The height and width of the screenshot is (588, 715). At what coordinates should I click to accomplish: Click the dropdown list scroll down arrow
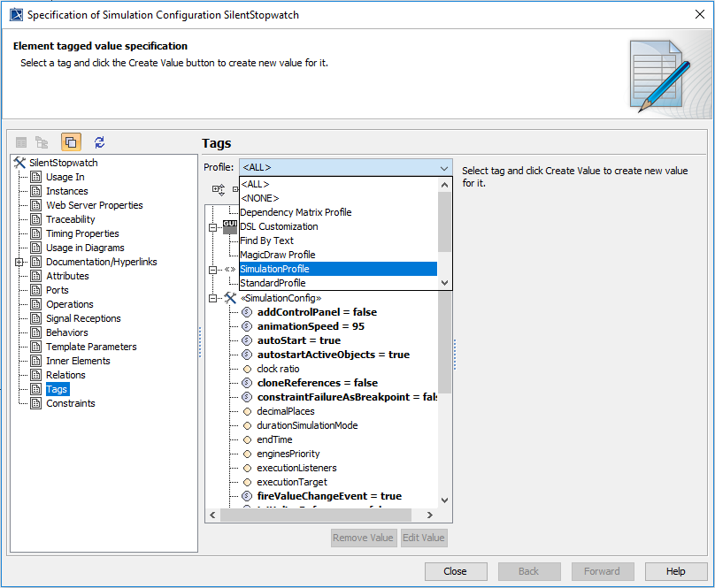444,283
